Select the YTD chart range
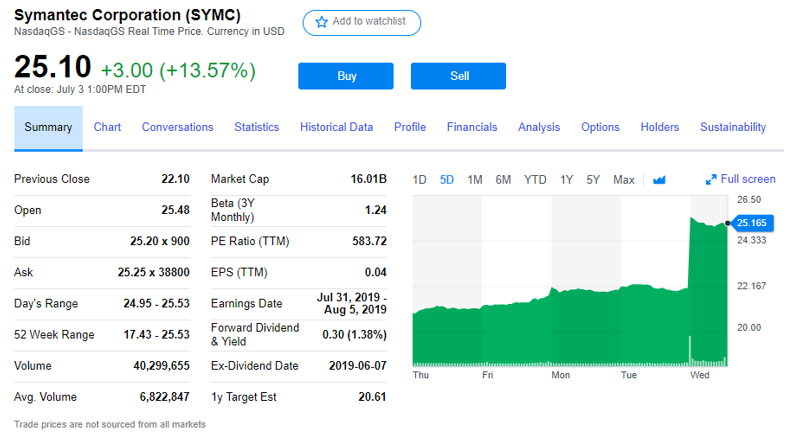Screen dimensions: 794x443 click(535, 180)
